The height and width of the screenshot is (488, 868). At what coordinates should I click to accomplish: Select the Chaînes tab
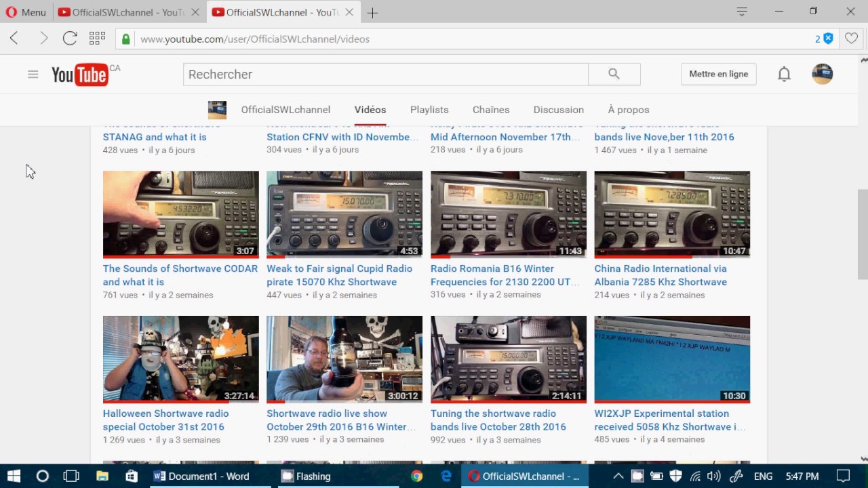[491, 110]
